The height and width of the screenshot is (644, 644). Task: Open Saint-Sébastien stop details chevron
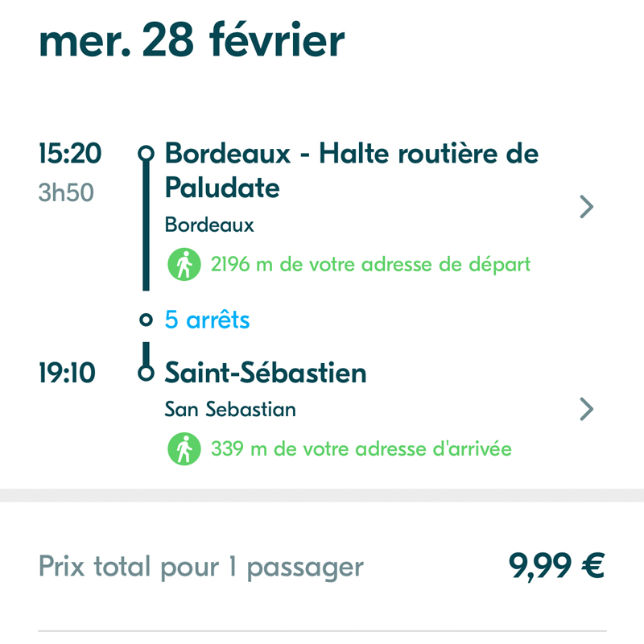pos(587,410)
